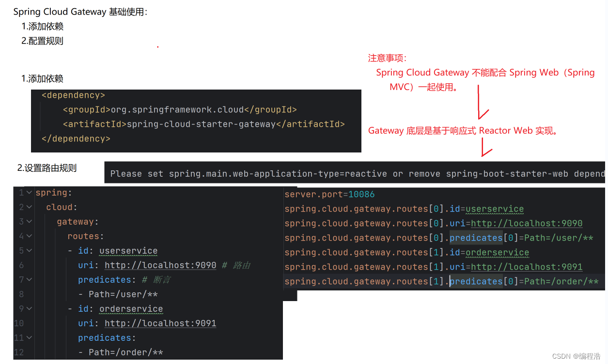Viewport: 608px width, 364px height.
Task: Click the YAML line '- Path=/user/**'
Action: pos(118,294)
